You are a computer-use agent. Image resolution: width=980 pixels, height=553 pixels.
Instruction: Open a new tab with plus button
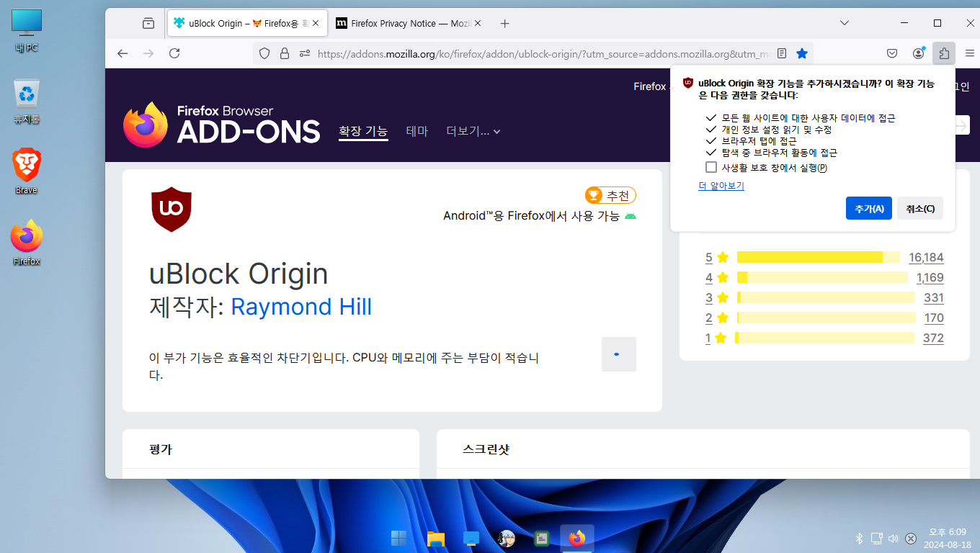click(504, 23)
